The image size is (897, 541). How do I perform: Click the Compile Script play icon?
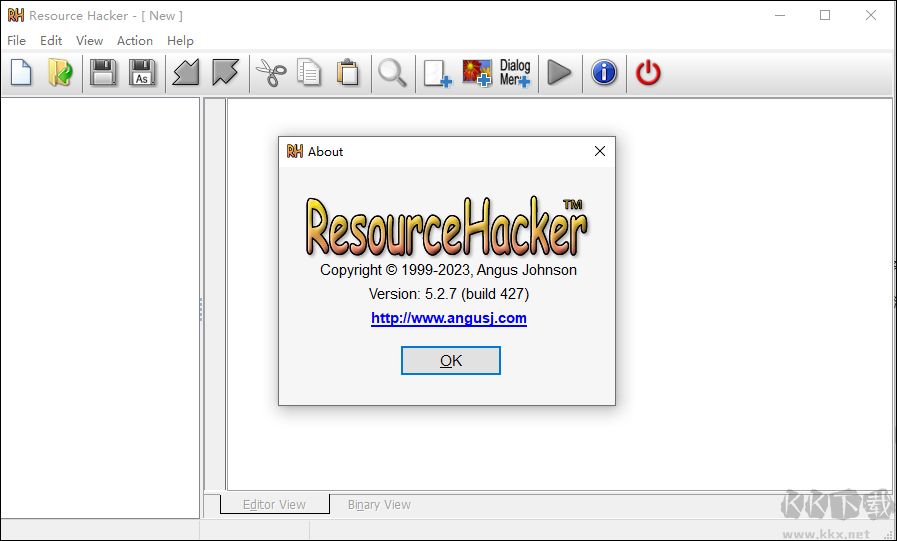559,73
